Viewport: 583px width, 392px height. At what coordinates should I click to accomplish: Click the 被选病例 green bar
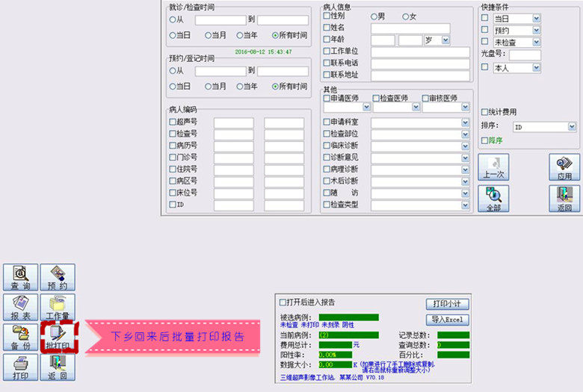coord(349,317)
